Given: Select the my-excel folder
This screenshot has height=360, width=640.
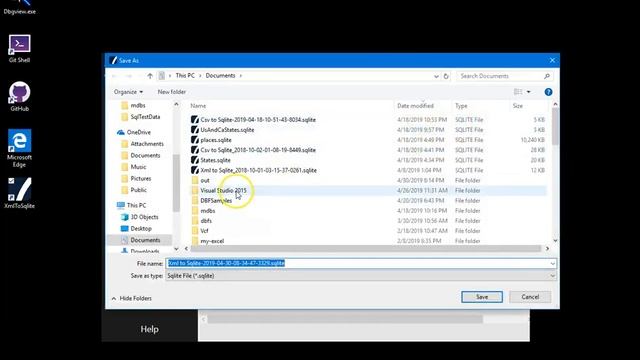Looking at the screenshot, I should click(208, 241).
